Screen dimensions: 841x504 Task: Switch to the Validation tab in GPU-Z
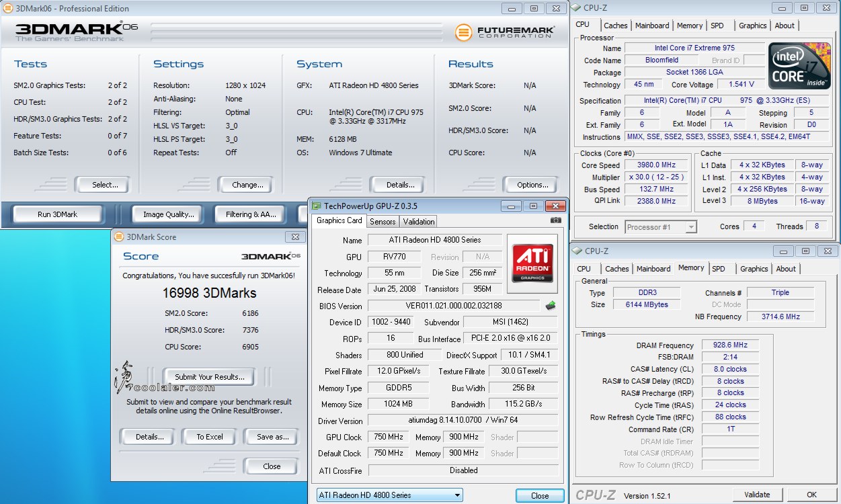pos(419,221)
